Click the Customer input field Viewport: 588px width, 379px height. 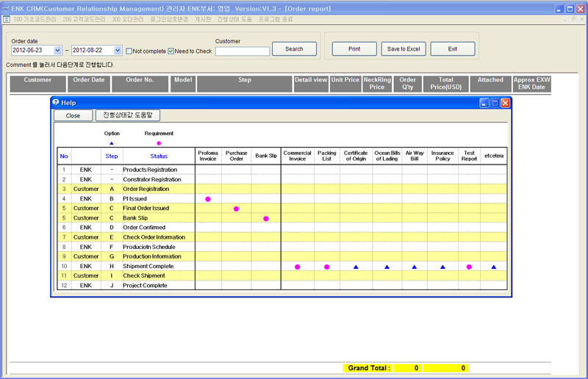coord(243,51)
